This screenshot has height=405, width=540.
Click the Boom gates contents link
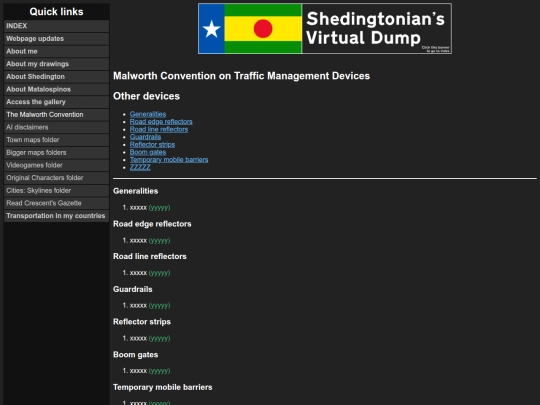click(148, 152)
